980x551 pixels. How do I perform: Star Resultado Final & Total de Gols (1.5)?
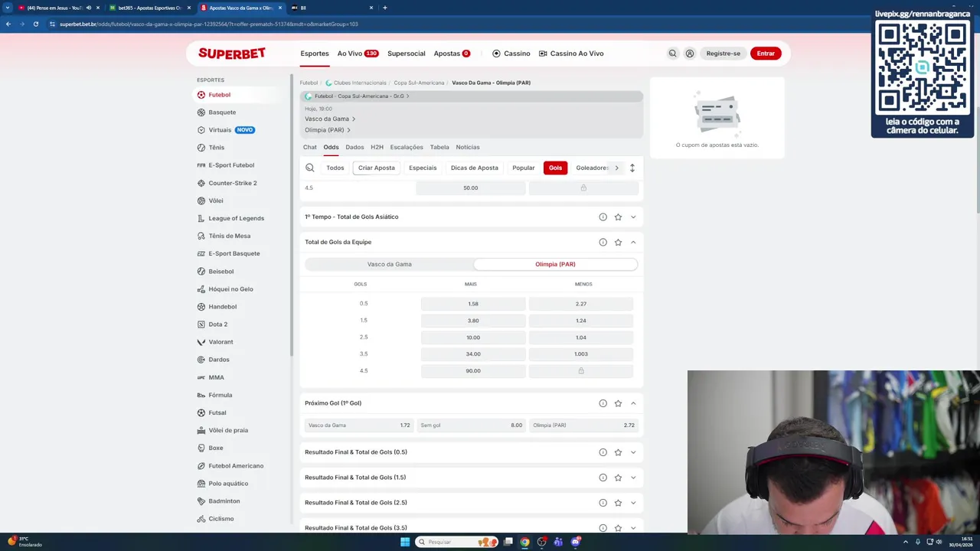pos(618,478)
